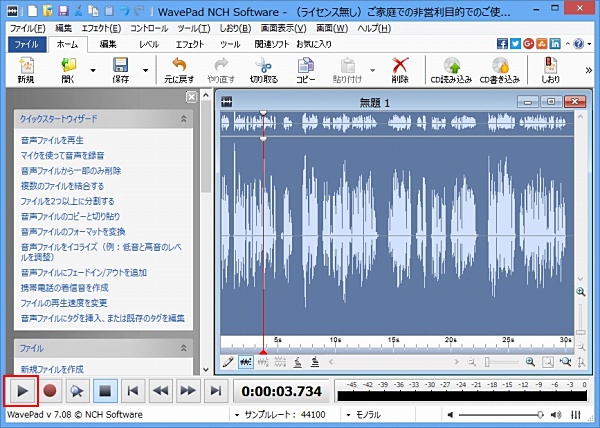Image resolution: width=600 pixels, height=428 pixels.
Task: Share on Facebook via the ribbon icon
Action: click(502, 44)
